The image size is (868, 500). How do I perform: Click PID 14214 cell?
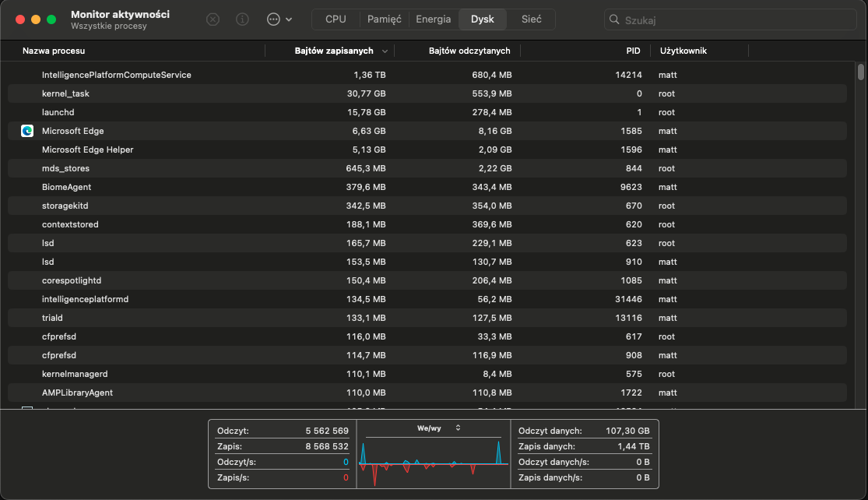coord(629,75)
